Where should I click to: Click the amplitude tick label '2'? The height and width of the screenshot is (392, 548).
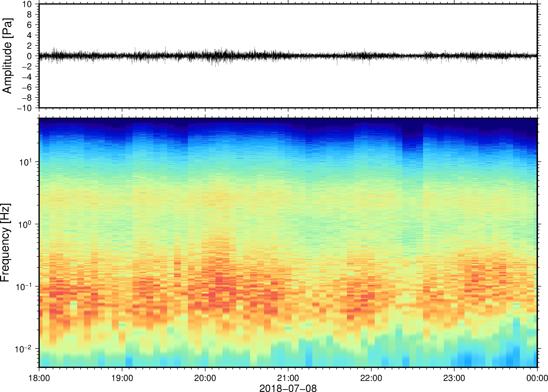pyautogui.click(x=30, y=46)
